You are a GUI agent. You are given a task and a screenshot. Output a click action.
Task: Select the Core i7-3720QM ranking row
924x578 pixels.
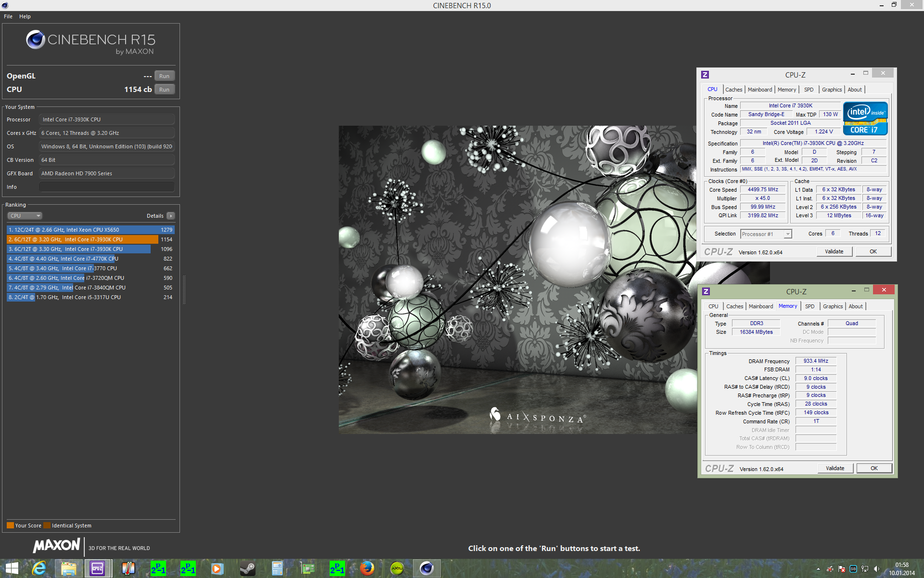(x=90, y=278)
